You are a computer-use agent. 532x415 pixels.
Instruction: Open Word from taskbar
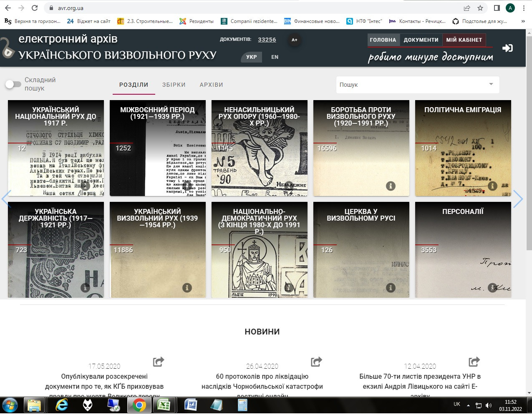[x=191, y=405]
